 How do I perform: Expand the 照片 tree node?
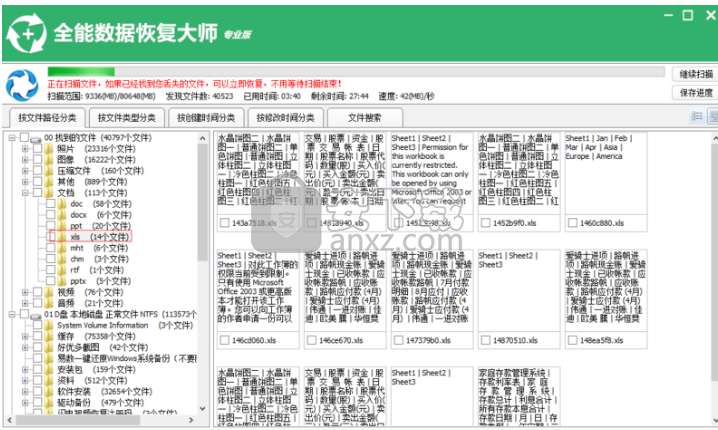[x=25, y=149]
